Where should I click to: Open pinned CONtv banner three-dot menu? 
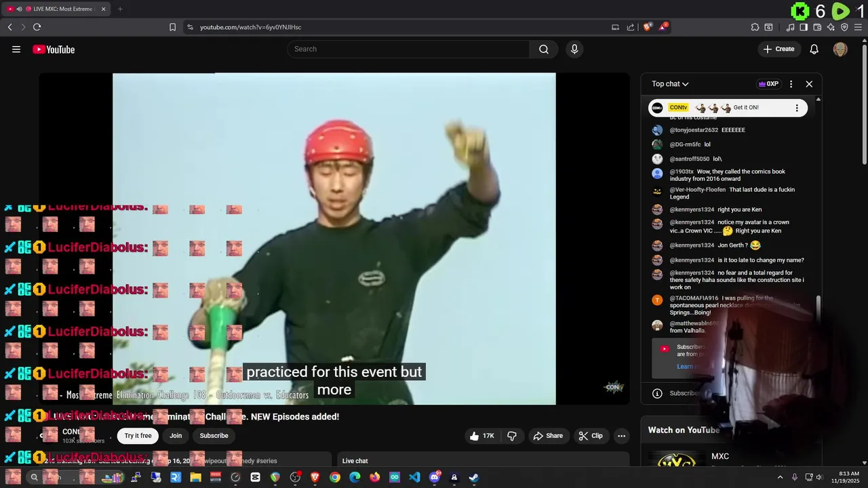(797, 108)
